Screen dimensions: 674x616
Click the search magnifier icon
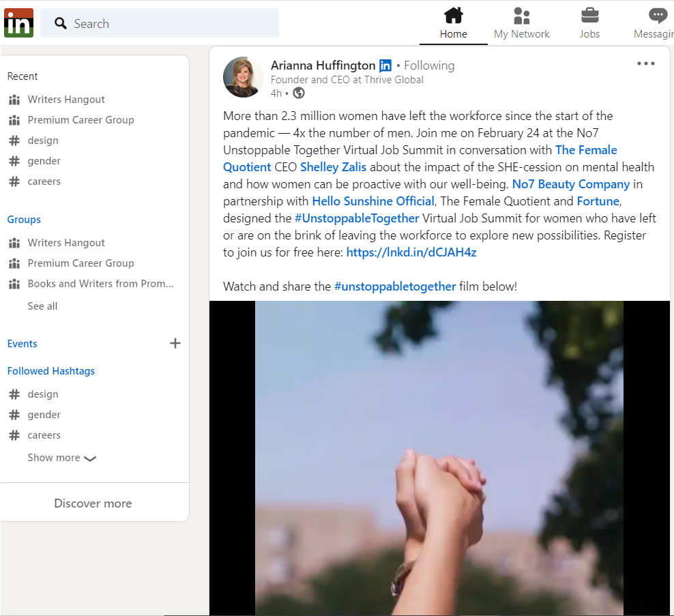(x=61, y=23)
